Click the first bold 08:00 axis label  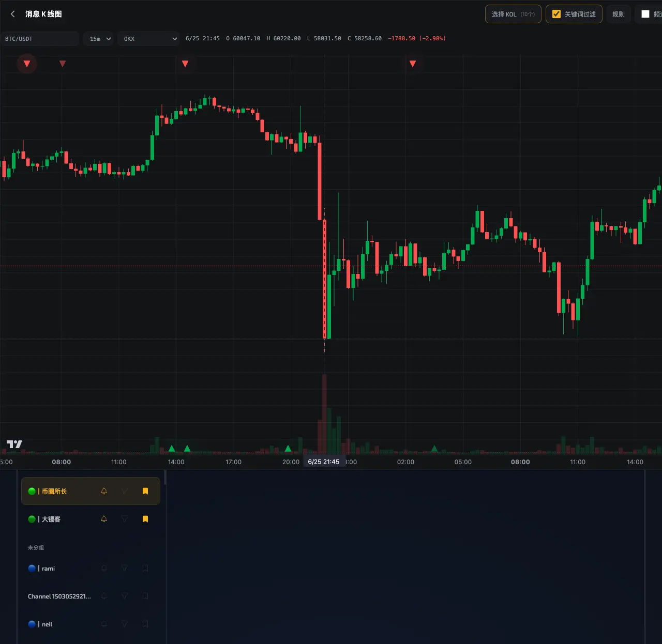tap(62, 462)
